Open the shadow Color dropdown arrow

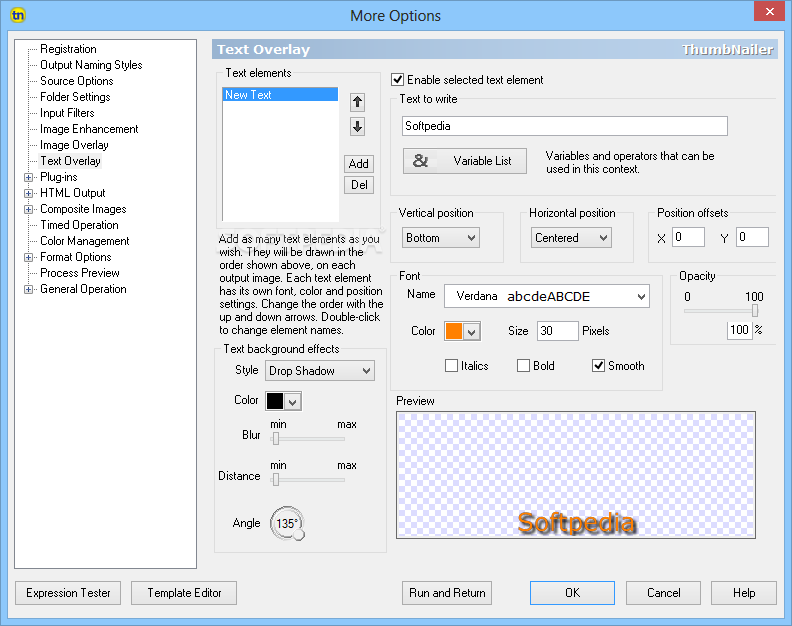click(x=293, y=402)
